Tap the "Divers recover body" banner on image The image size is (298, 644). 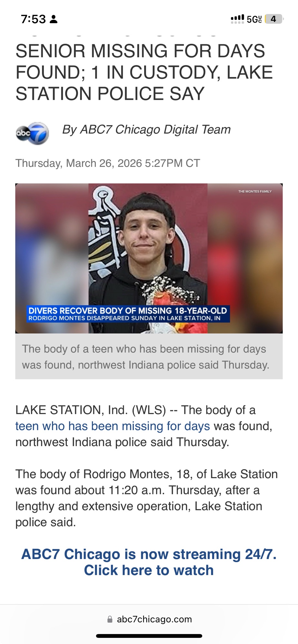coord(128,314)
